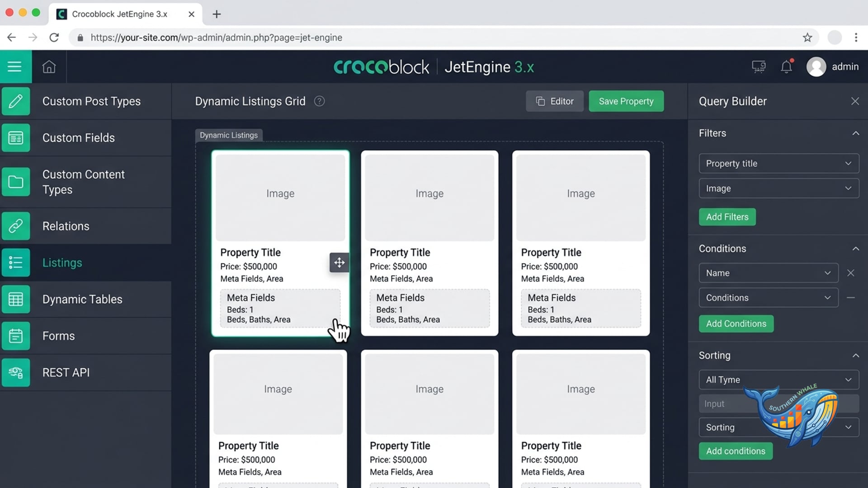The width and height of the screenshot is (868, 488).
Task: Collapse the Conditions section
Action: click(x=855, y=249)
